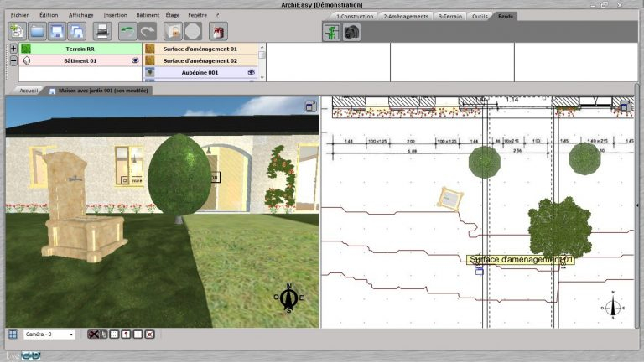Expand the Terrain RR tree node
This screenshot has height=363, width=644.
click(13, 49)
